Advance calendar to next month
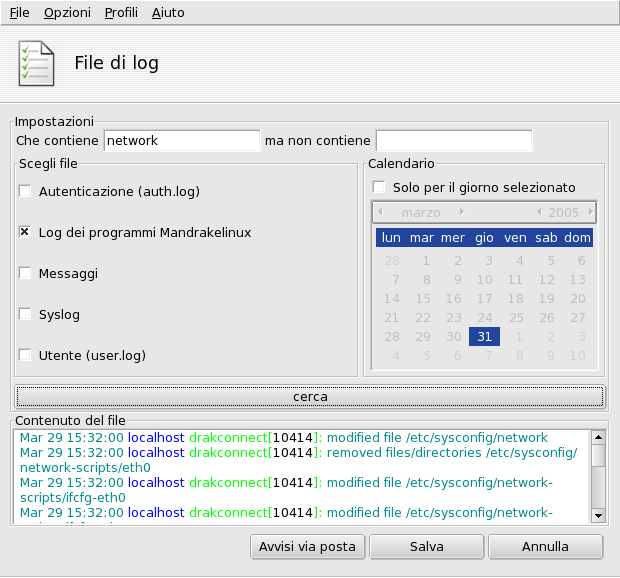Viewport: 620px width, 578px height. coord(461,212)
